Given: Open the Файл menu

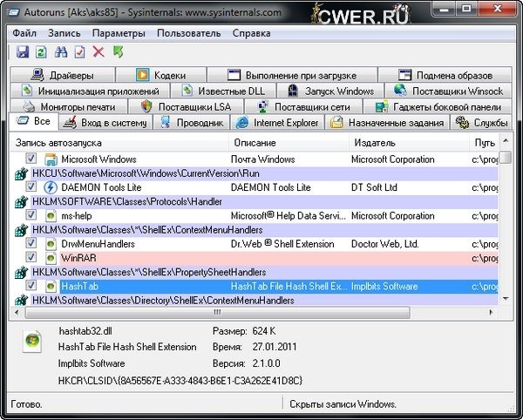Looking at the screenshot, I should coord(24,33).
